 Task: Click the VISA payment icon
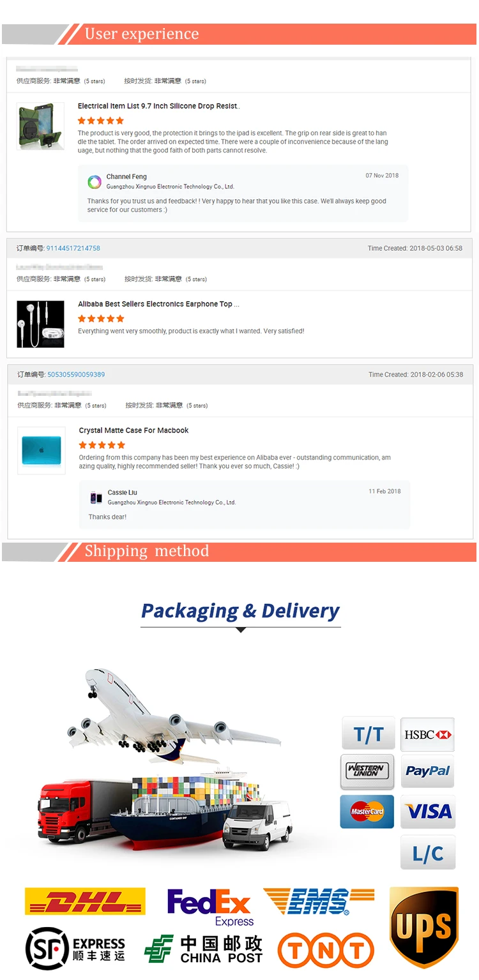[x=428, y=811]
